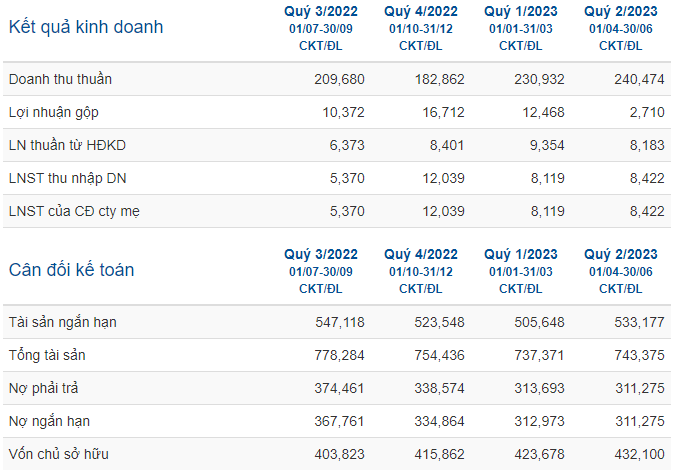Viewport: 674px width, 470px height.
Task: Select Quý 2/2023 header in Kết quả kinh doanh
Action: [x=621, y=12]
